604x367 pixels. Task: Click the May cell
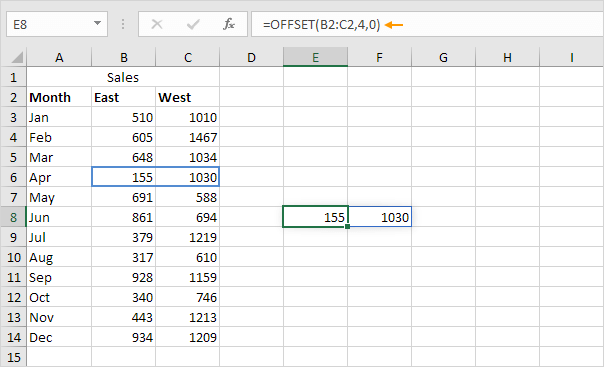pos(59,197)
